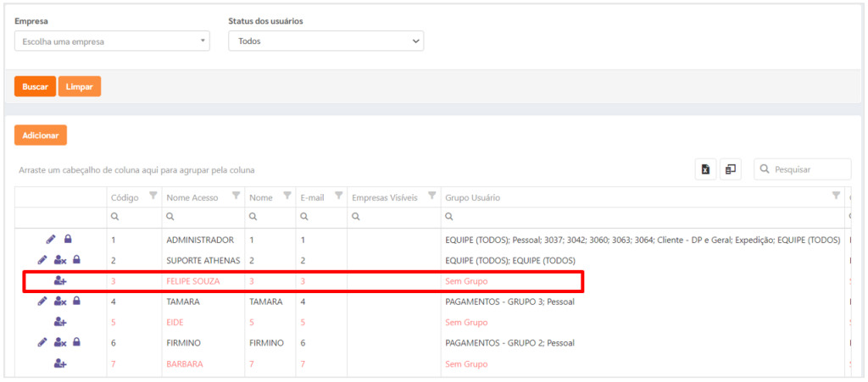The width and height of the screenshot is (868, 382).
Task: Select BARBARA name cell
Action: [184, 364]
